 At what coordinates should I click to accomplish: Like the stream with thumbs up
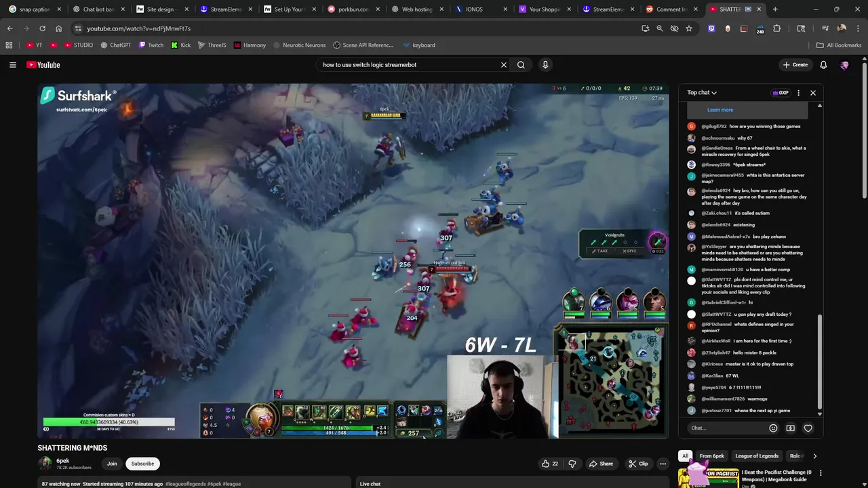(550, 464)
